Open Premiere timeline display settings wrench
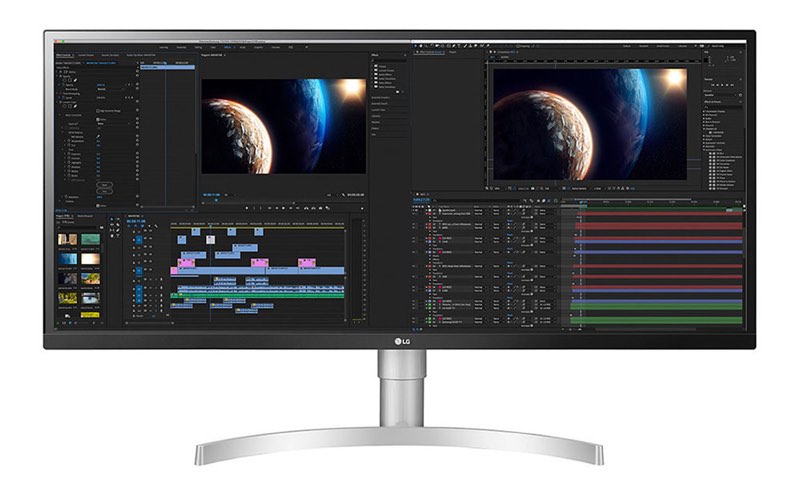The width and height of the screenshot is (800, 483). point(156,226)
